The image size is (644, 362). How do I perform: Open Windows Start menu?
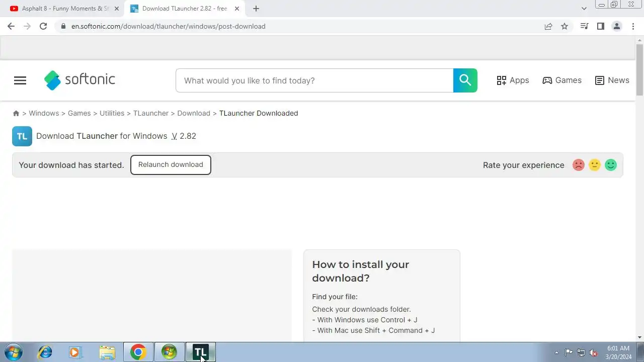(x=13, y=352)
